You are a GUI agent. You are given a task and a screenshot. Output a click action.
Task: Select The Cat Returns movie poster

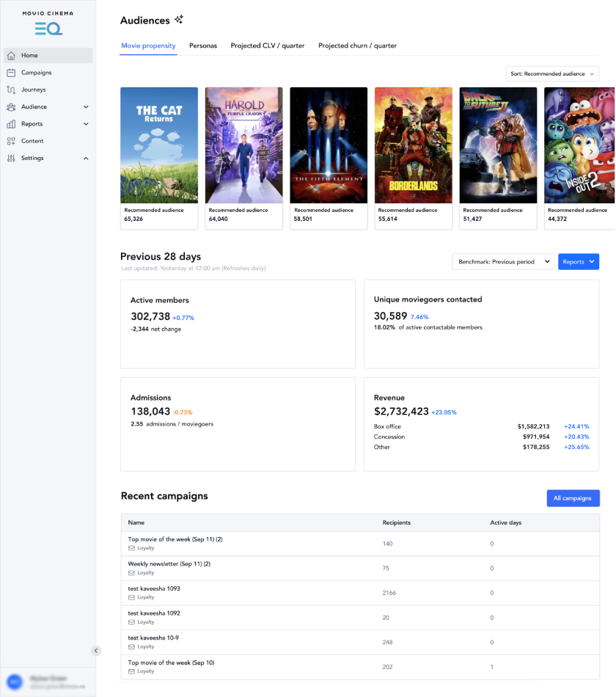[159, 145]
